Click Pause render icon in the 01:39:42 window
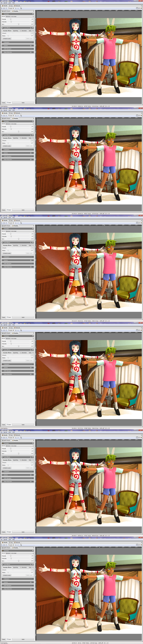Viewport: 143px width, 644px height. [4, 8]
